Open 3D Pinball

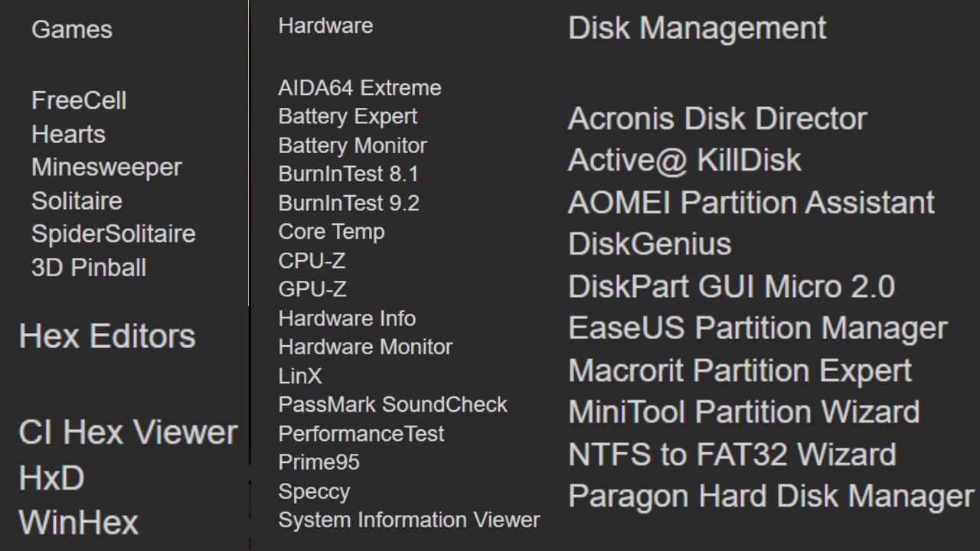click(x=89, y=267)
